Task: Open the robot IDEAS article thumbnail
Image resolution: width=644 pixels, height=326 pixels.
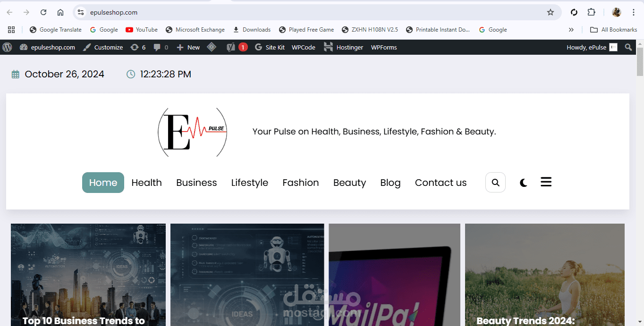Action: tap(247, 275)
